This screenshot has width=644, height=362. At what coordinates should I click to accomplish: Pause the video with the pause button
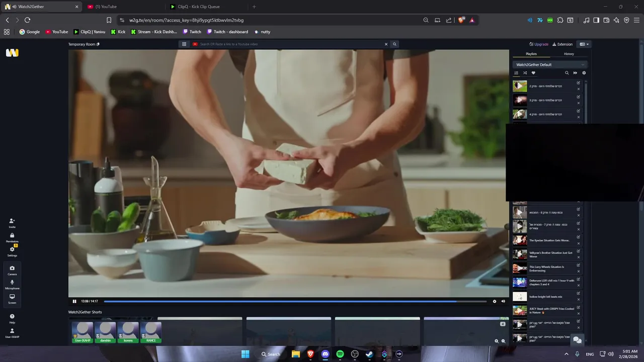coord(74,301)
